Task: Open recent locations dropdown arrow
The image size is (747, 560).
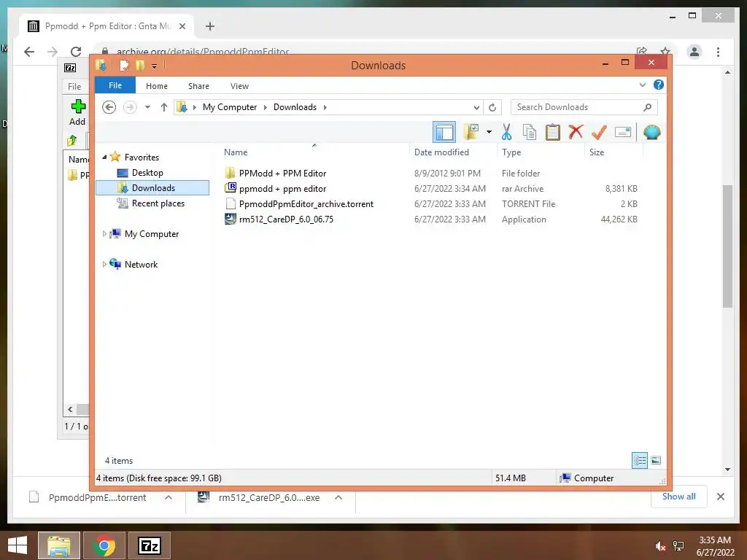Action: pos(147,107)
